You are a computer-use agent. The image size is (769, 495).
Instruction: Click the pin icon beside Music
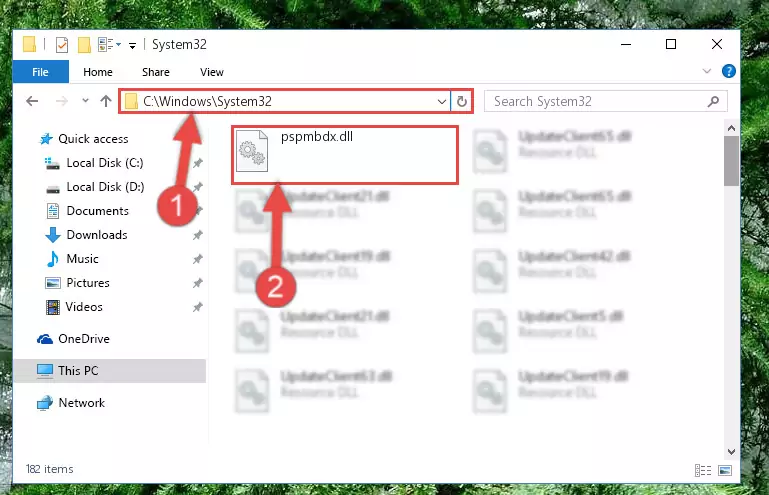pos(198,259)
